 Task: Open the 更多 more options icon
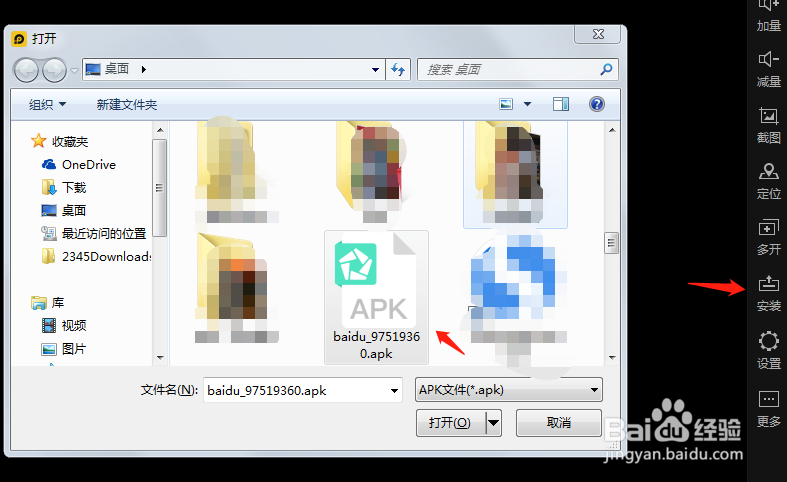point(768,400)
